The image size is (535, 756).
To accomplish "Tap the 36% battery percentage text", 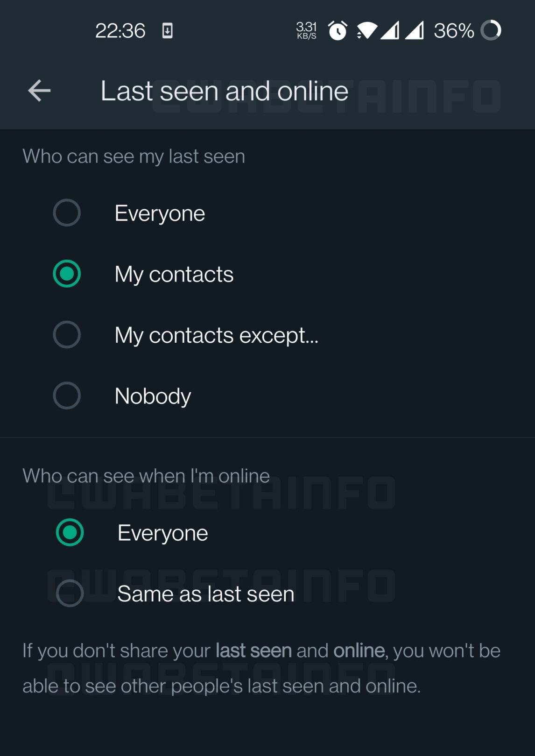I will click(454, 31).
